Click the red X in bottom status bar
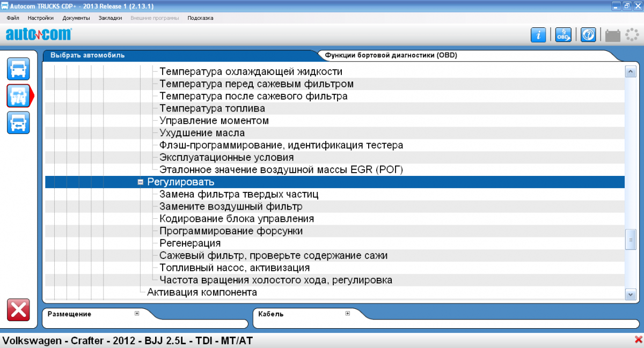The image size is (644, 348). (x=638, y=339)
